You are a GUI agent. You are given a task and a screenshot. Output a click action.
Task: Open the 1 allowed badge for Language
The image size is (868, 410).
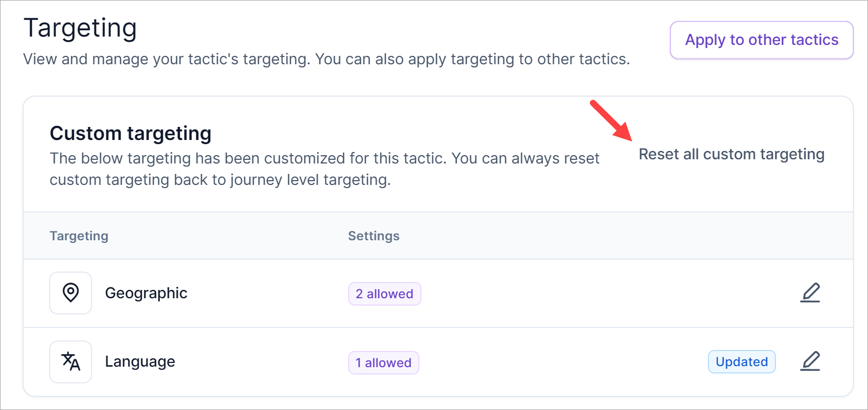(x=383, y=362)
